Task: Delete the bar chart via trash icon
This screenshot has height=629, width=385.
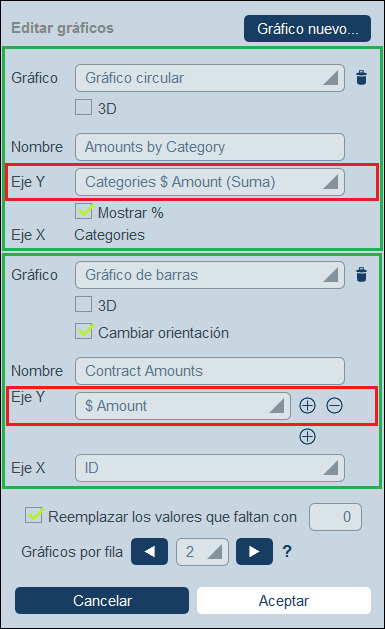Action: [361, 275]
